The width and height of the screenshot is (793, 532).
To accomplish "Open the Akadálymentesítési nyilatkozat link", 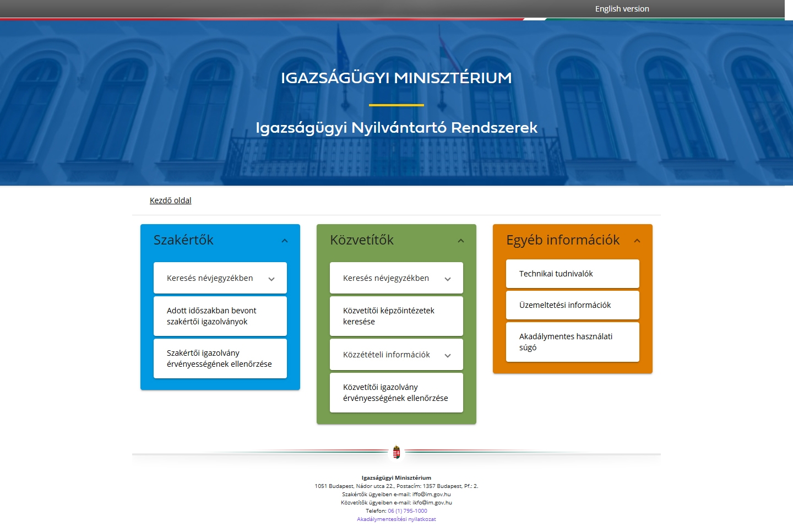I will pos(397,519).
